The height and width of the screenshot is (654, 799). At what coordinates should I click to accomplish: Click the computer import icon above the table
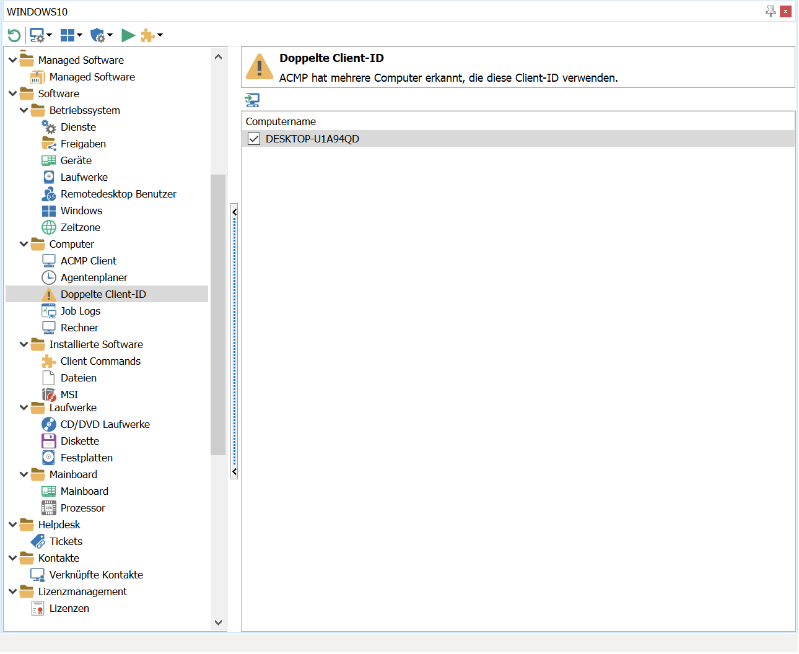[x=252, y=99]
